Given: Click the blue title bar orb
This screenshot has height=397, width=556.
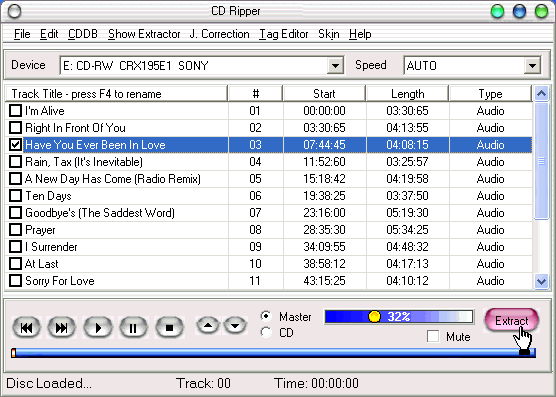Looking at the screenshot, I should [519, 11].
